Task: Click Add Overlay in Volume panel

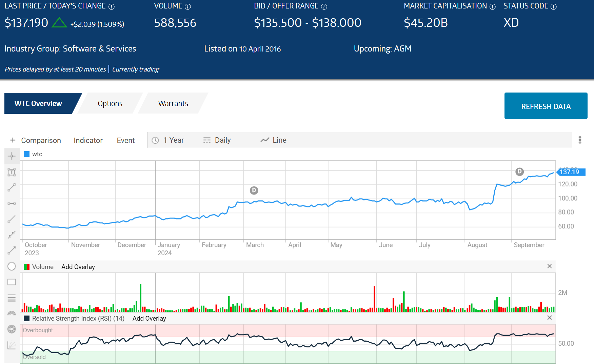Action: click(78, 267)
